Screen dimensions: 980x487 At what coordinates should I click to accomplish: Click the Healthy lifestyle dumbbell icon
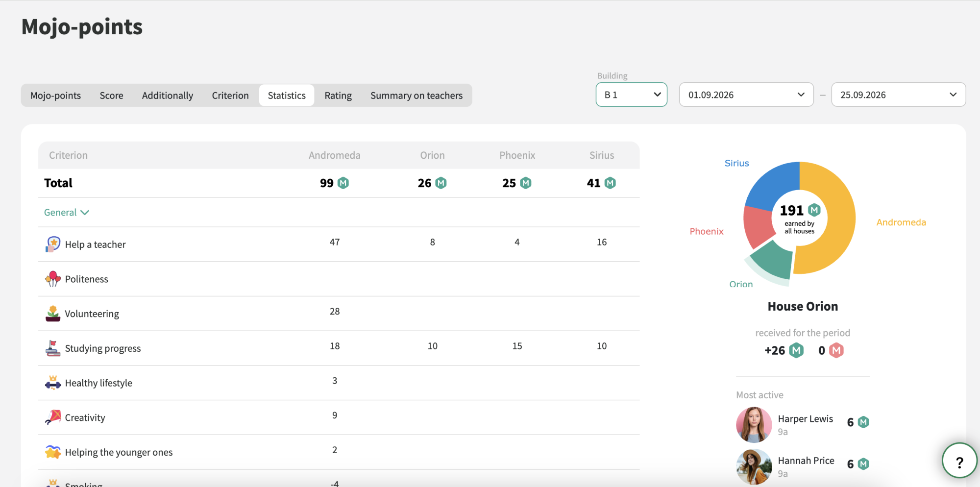pos(53,383)
